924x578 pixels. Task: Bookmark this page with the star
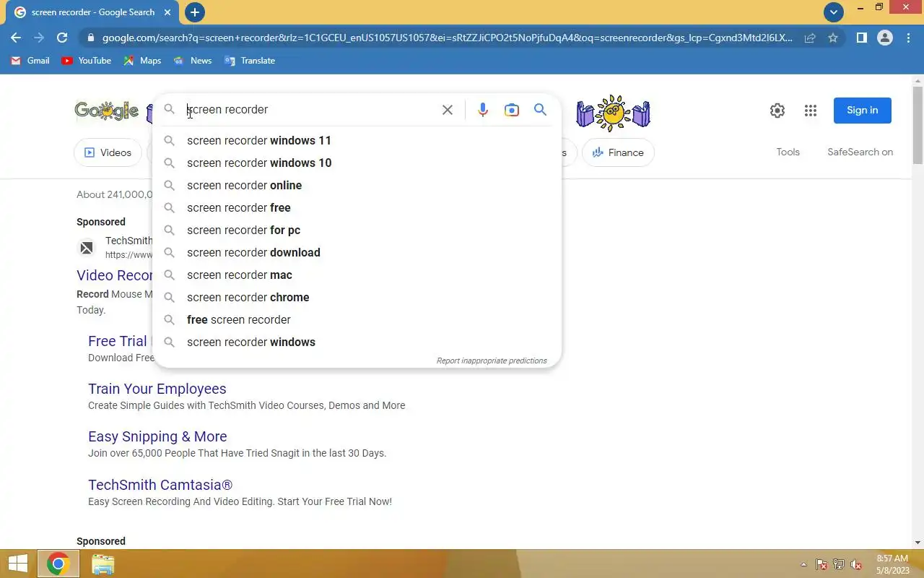833,38
